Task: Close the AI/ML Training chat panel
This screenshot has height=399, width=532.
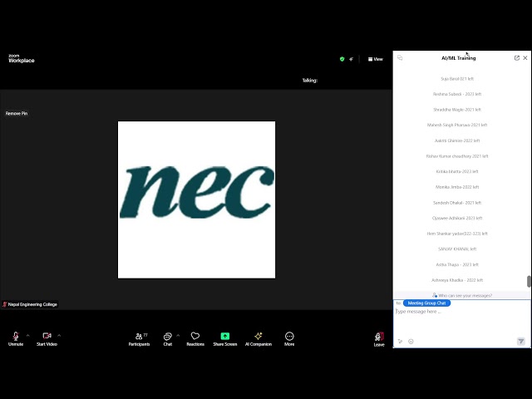Action: 525,58
